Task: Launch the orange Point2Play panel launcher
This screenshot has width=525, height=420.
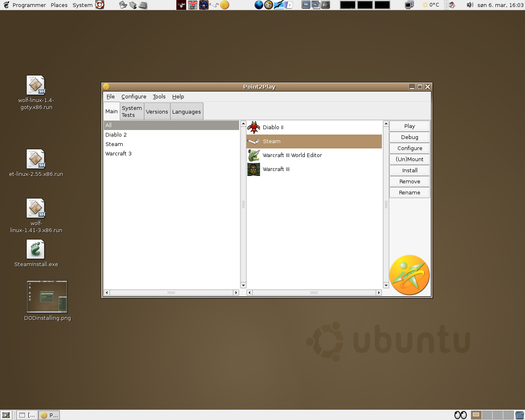Action: click(x=225, y=5)
